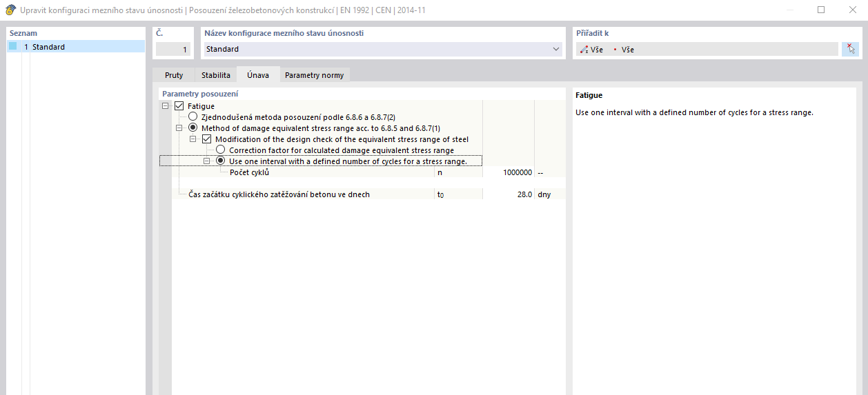Image resolution: width=868 pixels, height=395 pixels.
Task: Go to the Parametry normy tab
Action: coord(314,75)
